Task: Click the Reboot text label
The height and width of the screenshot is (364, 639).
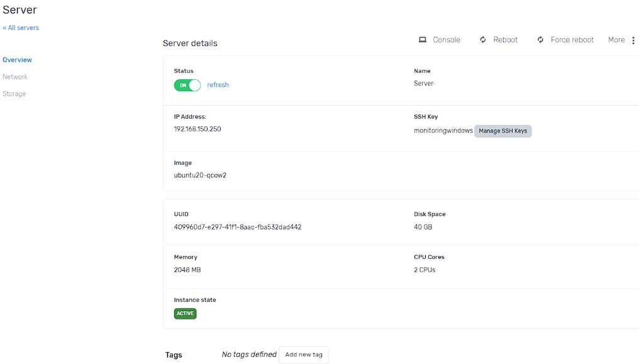Action: tap(505, 40)
